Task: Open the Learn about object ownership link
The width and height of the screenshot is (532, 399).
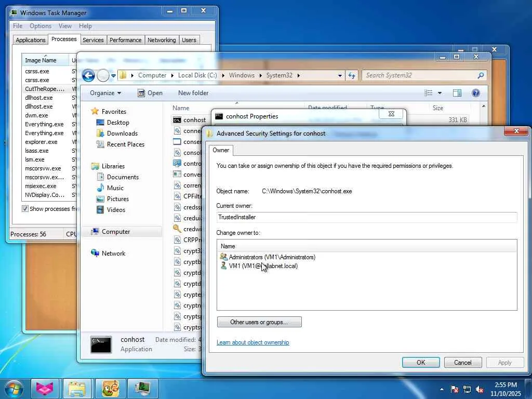Action: point(253,342)
